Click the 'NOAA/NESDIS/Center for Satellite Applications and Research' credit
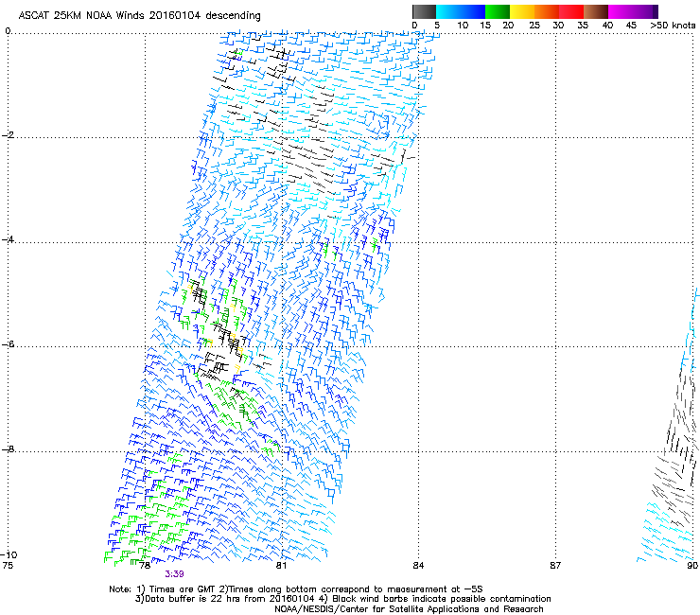Viewport: 700px width, 615px height. point(409,609)
